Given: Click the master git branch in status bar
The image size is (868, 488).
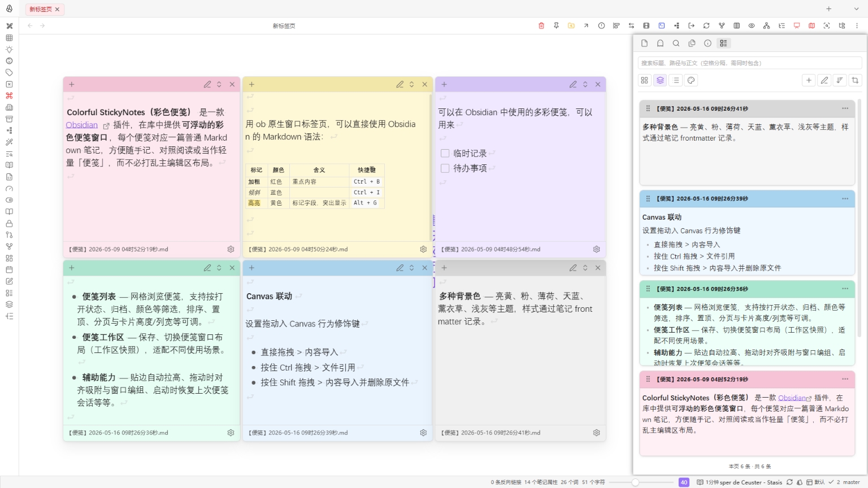Looking at the screenshot, I should pyautogui.click(x=851, y=482).
